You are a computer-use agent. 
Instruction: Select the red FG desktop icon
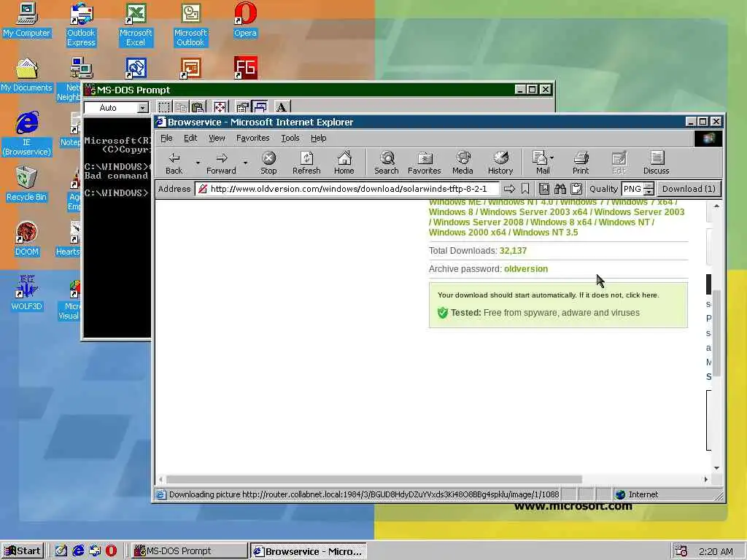245,68
